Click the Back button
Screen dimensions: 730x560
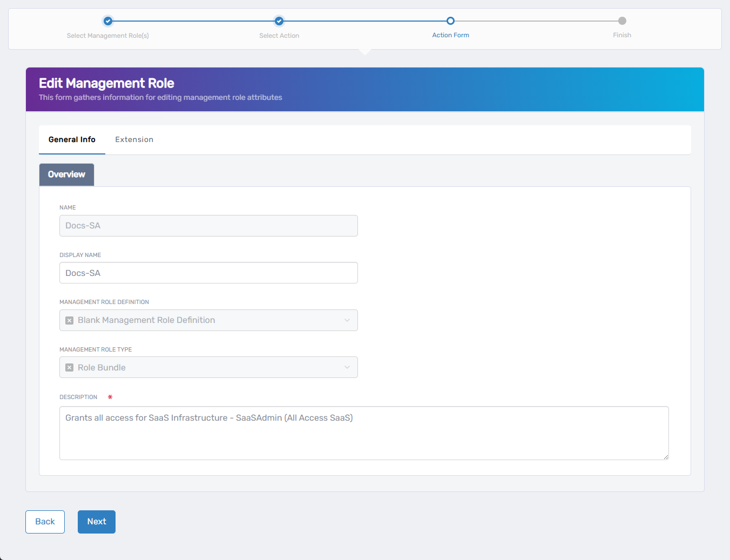[x=45, y=521]
